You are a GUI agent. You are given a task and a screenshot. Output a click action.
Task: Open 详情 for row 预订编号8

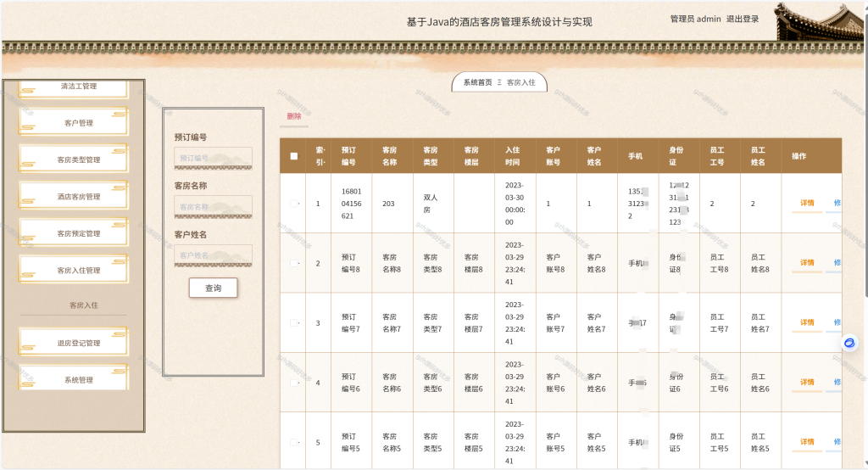(x=807, y=263)
